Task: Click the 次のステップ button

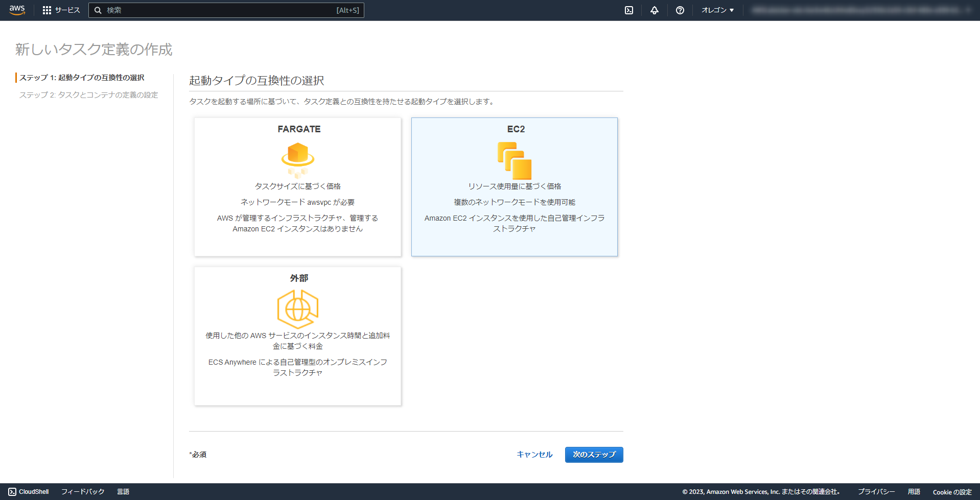Action: click(x=594, y=455)
